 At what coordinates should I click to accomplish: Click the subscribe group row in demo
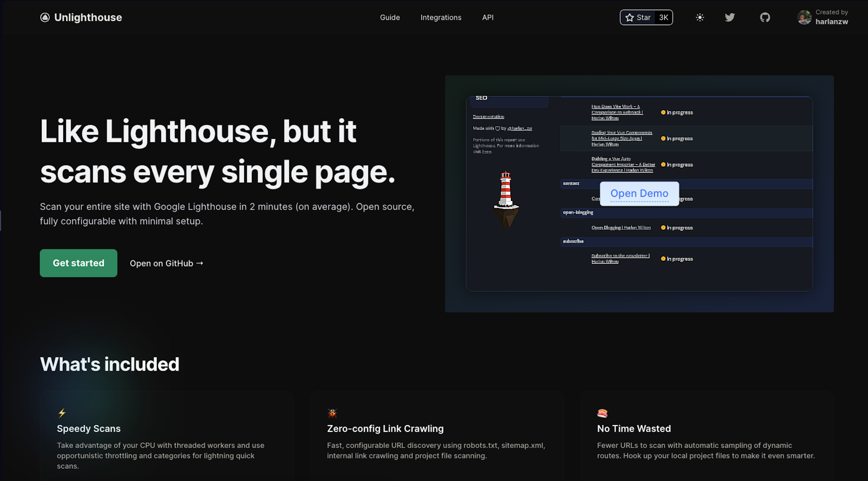686,242
